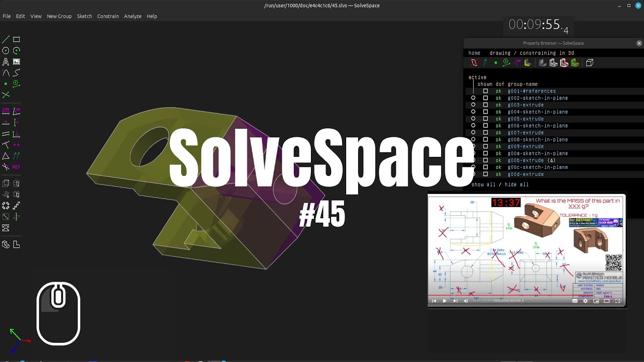Select the bezier cubic spline tool
Viewport: 644px width, 362px height.
[17, 72]
